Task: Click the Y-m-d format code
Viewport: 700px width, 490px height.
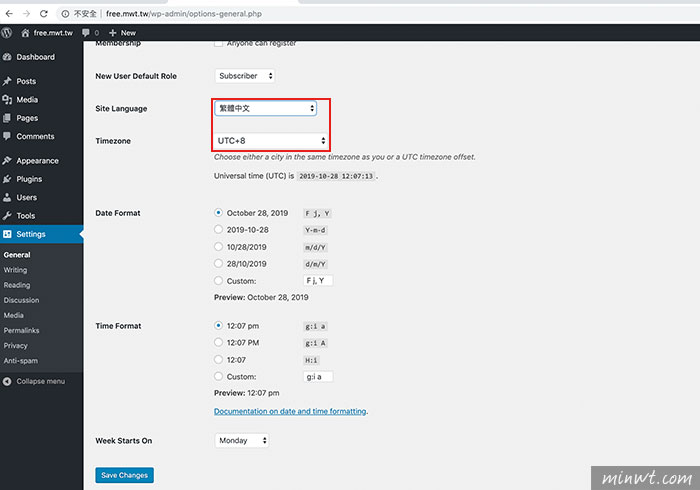Action: [x=315, y=230]
